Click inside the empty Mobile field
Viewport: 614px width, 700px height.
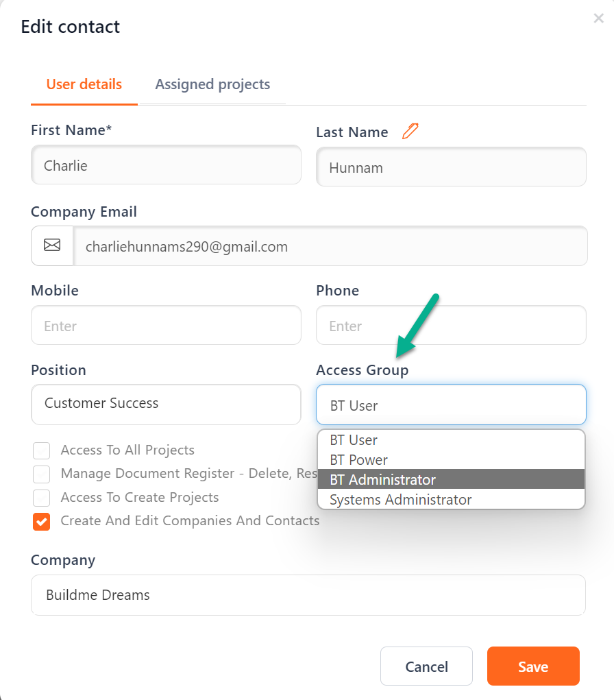click(166, 325)
